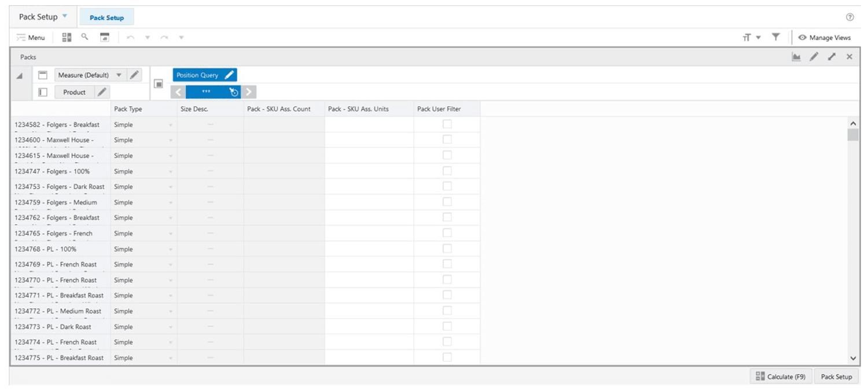This screenshot has width=868, height=391.
Task: Check Pack User Filter for item 1234768
Action: pyautogui.click(x=447, y=248)
